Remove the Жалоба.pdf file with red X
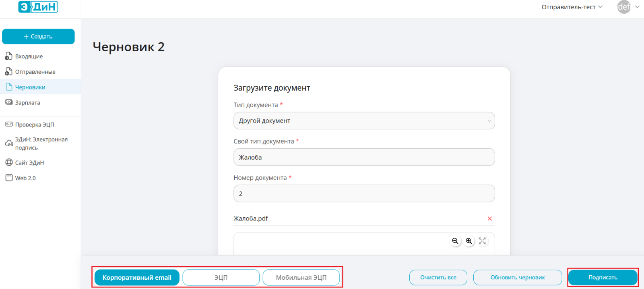644x289 pixels. coord(489,218)
